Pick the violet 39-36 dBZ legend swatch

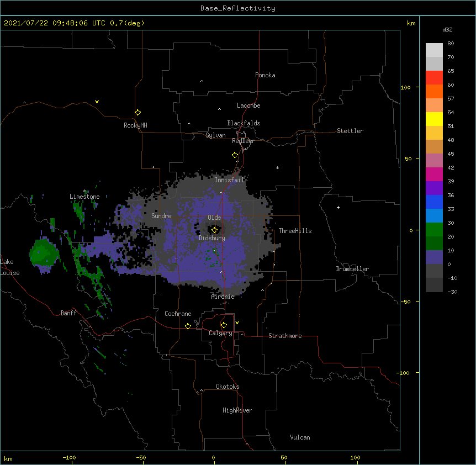point(434,188)
